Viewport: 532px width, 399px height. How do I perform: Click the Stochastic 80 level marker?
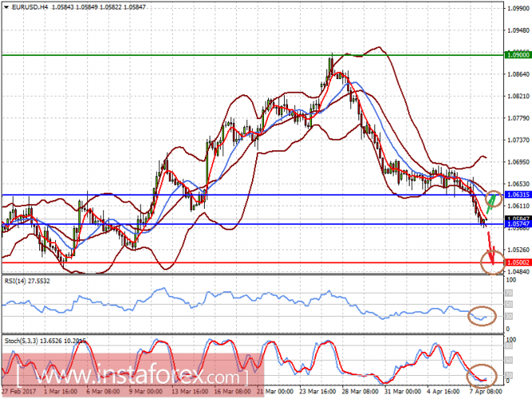pyautogui.click(x=508, y=345)
